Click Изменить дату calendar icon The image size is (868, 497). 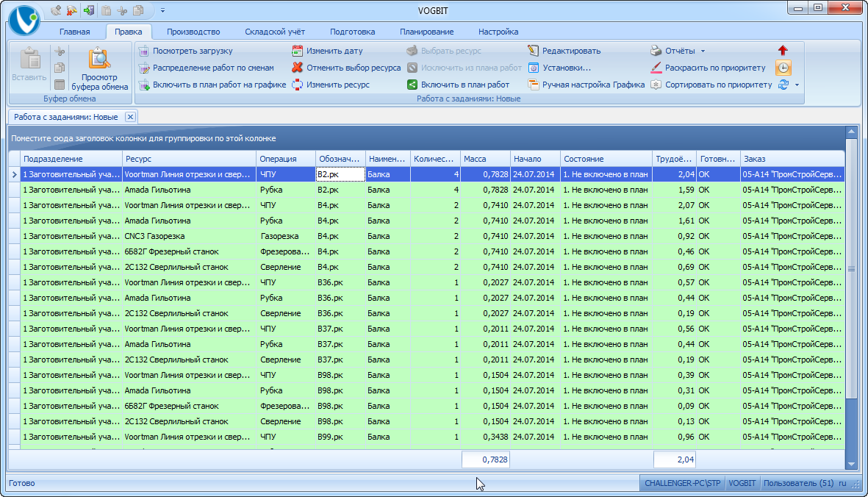click(297, 51)
